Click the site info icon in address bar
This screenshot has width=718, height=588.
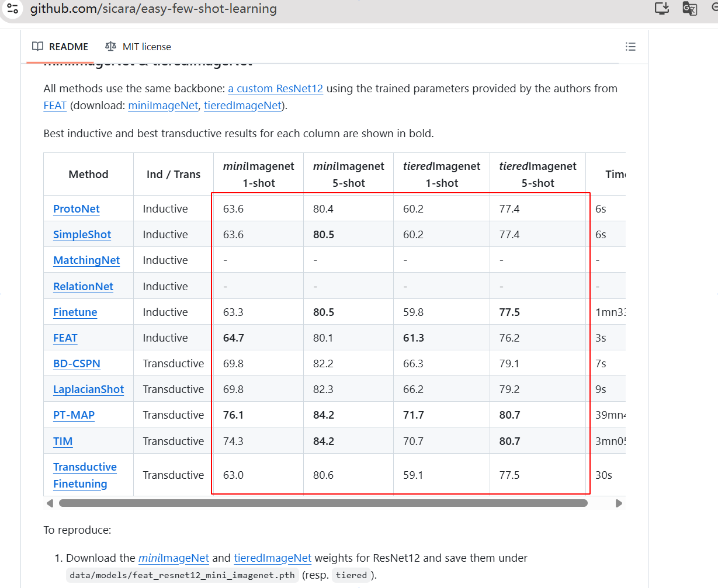click(13, 8)
